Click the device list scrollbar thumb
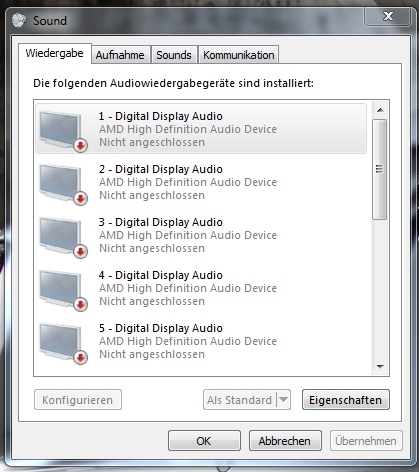Viewport: 419px width, 472px height. click(x=380, y=169)
